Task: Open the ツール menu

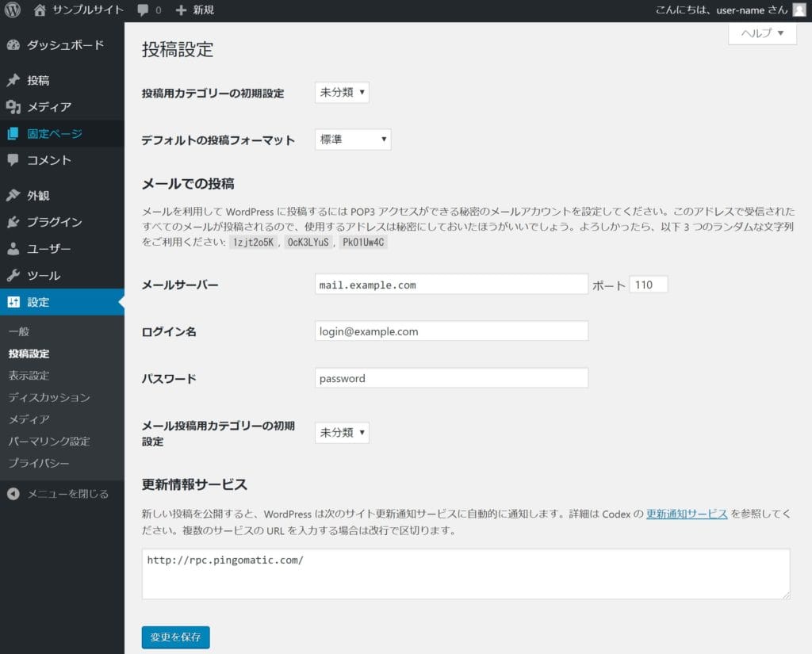Action: [62, 276]
